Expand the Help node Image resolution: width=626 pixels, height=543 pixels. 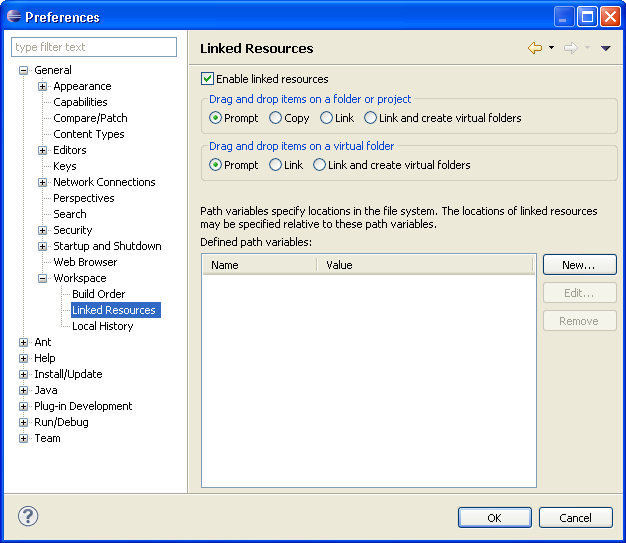[24, 359]
